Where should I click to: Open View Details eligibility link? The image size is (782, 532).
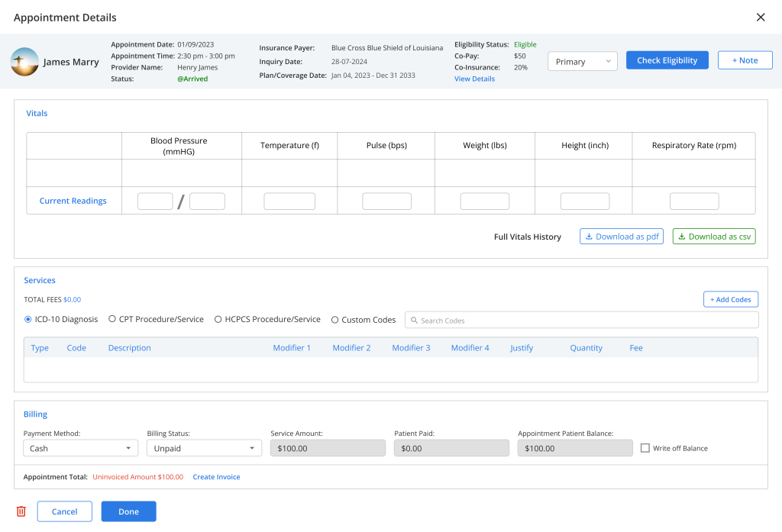[474, 79]
